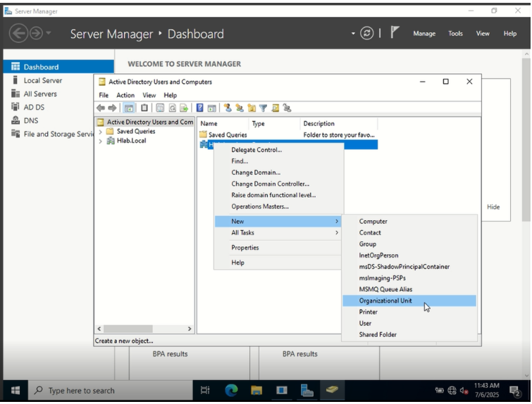532x404 pixels.
Task: Select Change Domain Controller option
Action: point(278,184)
